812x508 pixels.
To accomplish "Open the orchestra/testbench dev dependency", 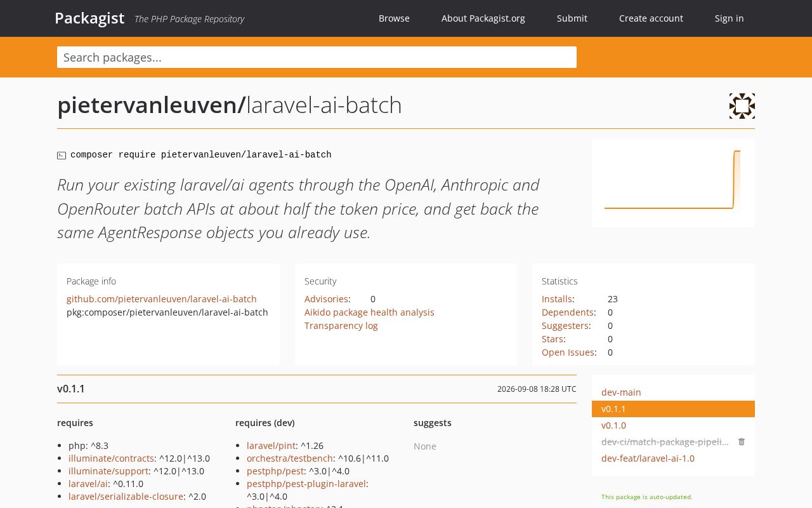I will [x=290, y=458].
